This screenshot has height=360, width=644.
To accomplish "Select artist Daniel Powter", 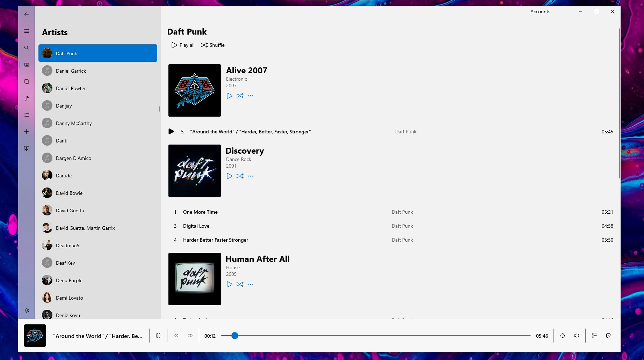I will pos(98,88).
